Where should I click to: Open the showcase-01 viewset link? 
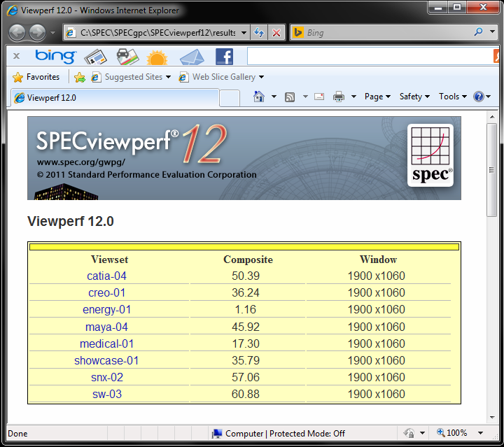(106, 361)
